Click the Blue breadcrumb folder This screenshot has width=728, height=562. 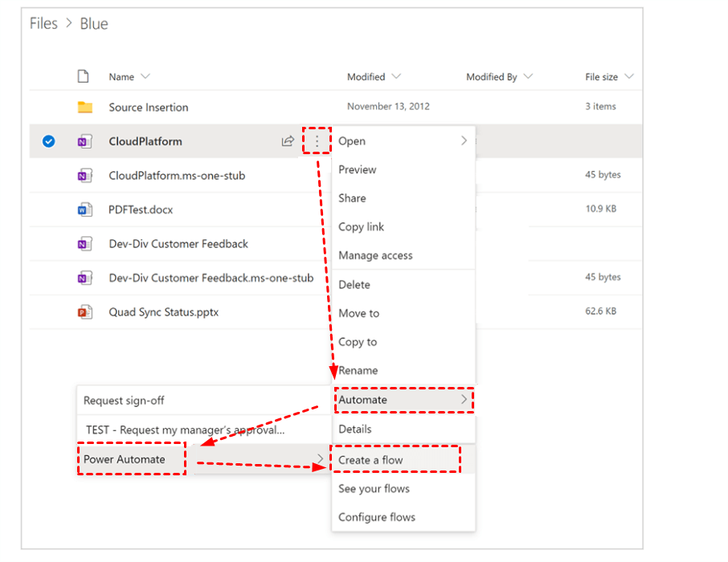94,23
